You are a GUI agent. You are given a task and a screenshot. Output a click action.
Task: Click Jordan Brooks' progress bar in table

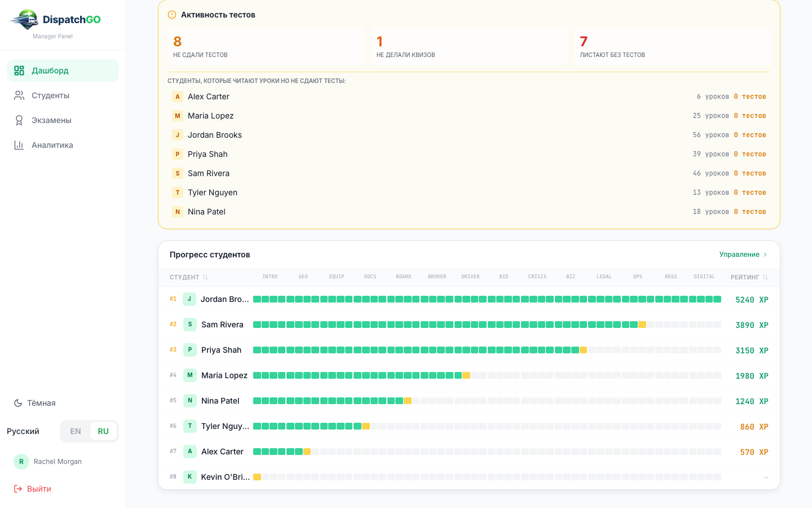point(487,299)
